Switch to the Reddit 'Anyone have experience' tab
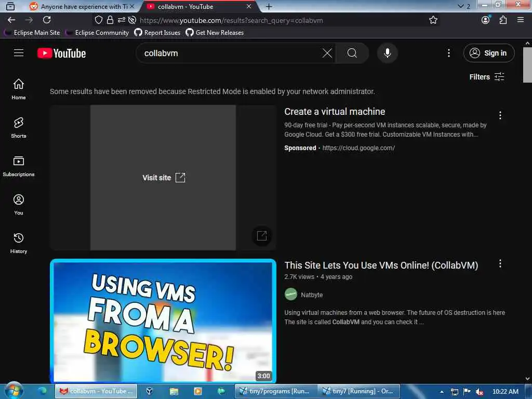Image resolution: width=532 pixels, height=399 pixels. click(81, 6)
